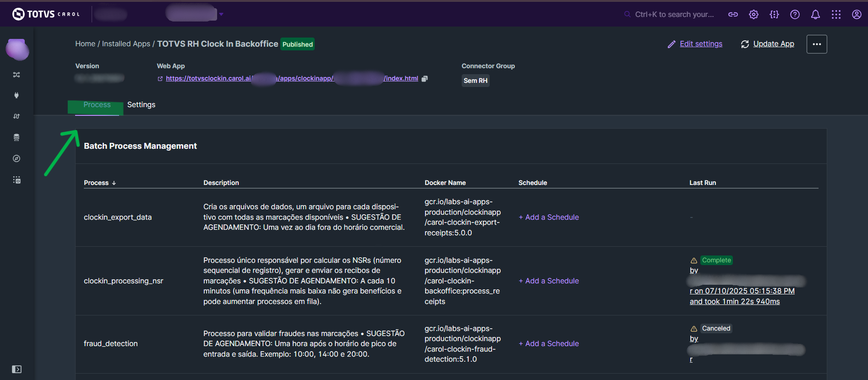Open the three-dot more options menu

(x=817, y=44)
